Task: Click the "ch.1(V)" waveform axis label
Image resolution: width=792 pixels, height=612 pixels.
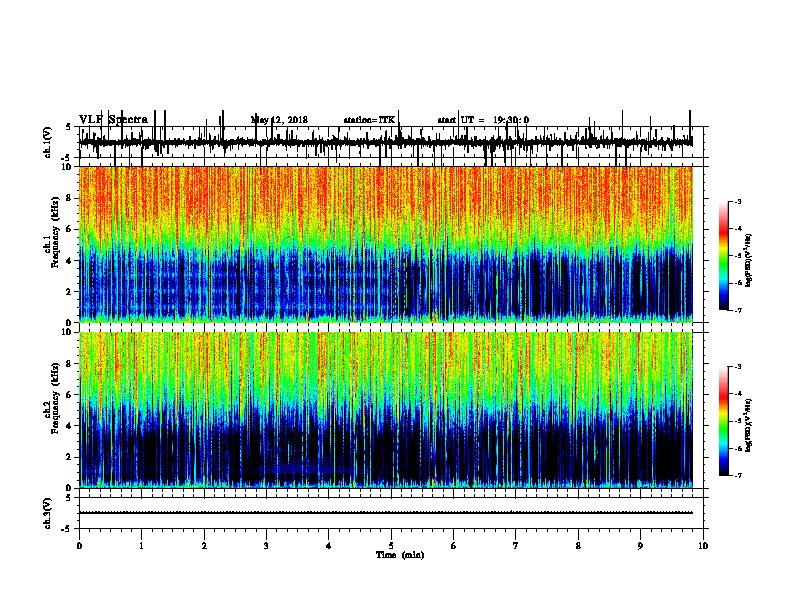Action: coord(47,142)
